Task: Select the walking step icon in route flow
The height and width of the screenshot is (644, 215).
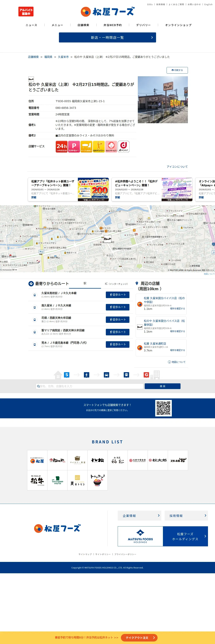Action: pos(86,375)
